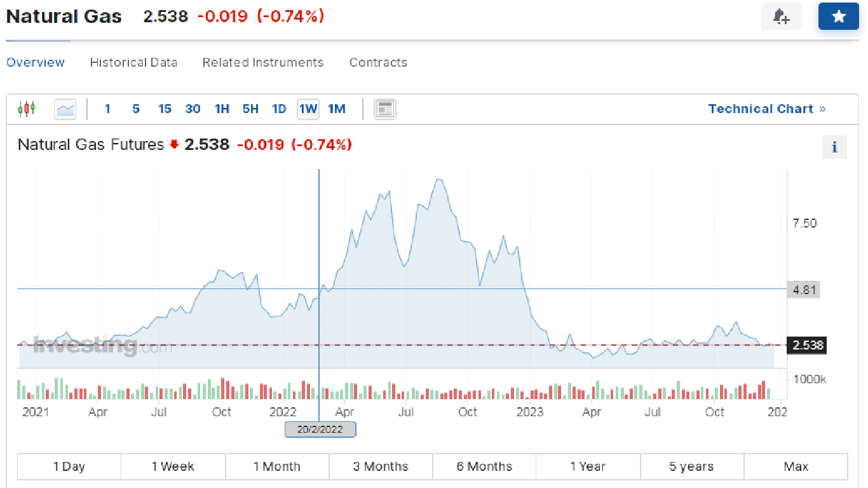868x488 pixels.
Task: Set chart interval to 1M
Action: tap(337, 109)
